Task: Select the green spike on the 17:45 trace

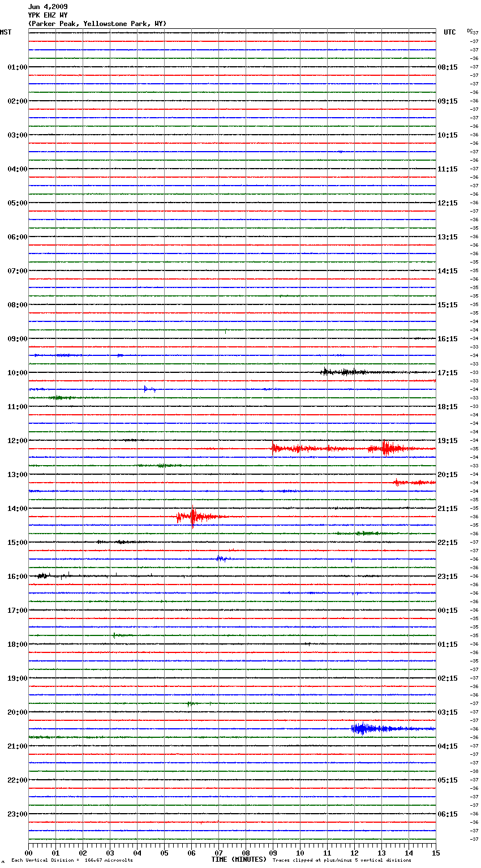Action: click(115, 635)
